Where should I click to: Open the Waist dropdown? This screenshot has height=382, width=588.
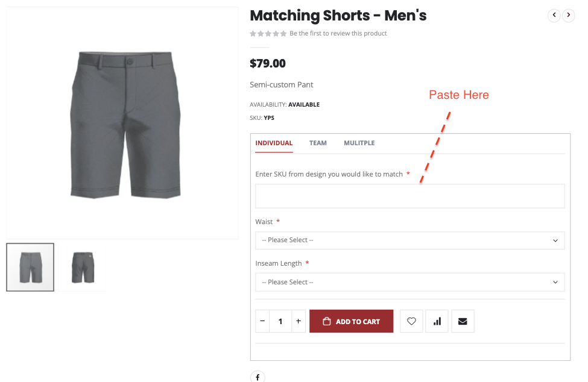(410, 240)
